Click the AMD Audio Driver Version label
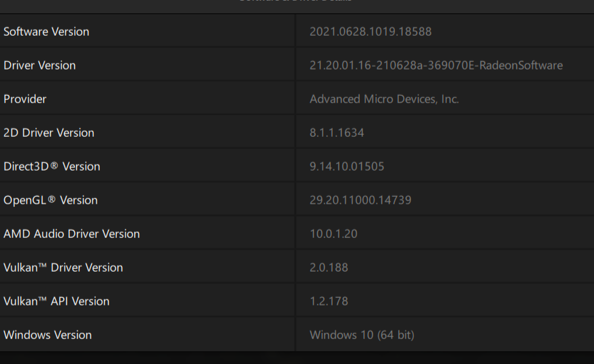 click(72, 234)
